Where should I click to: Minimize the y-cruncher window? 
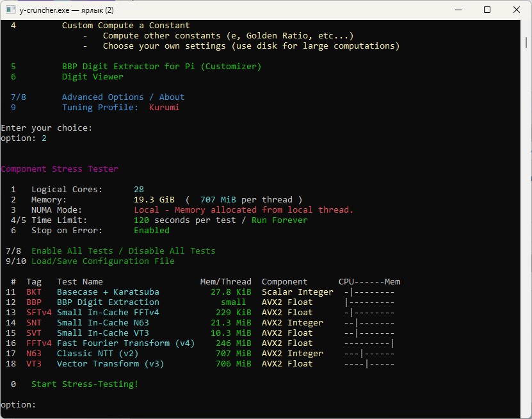point(458,10)
